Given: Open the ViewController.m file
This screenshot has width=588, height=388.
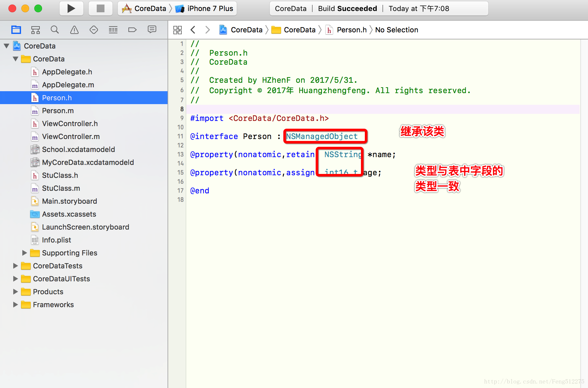Looking at the screenshot, I should pyautogui.click(x=84, y=136).
